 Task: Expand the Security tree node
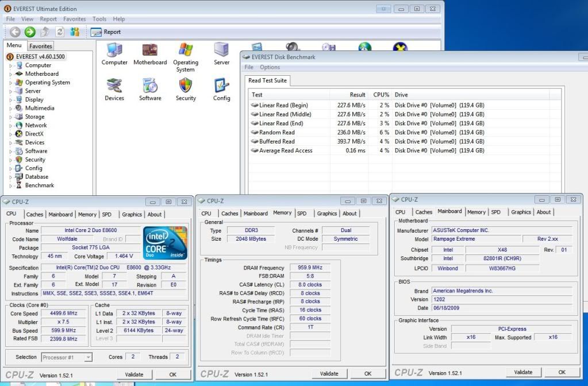[10, 160]
